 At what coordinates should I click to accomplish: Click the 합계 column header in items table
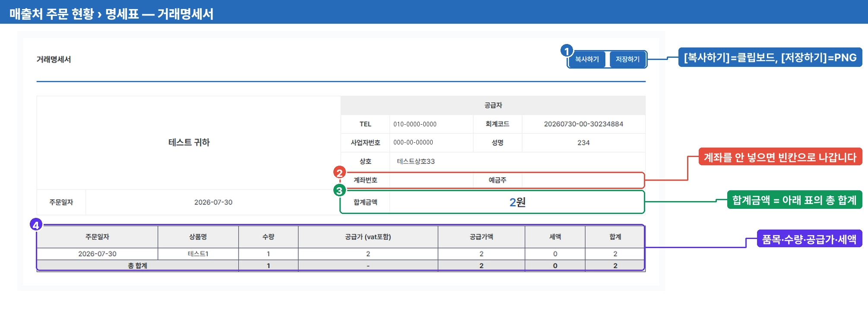[x=615, y=237]
